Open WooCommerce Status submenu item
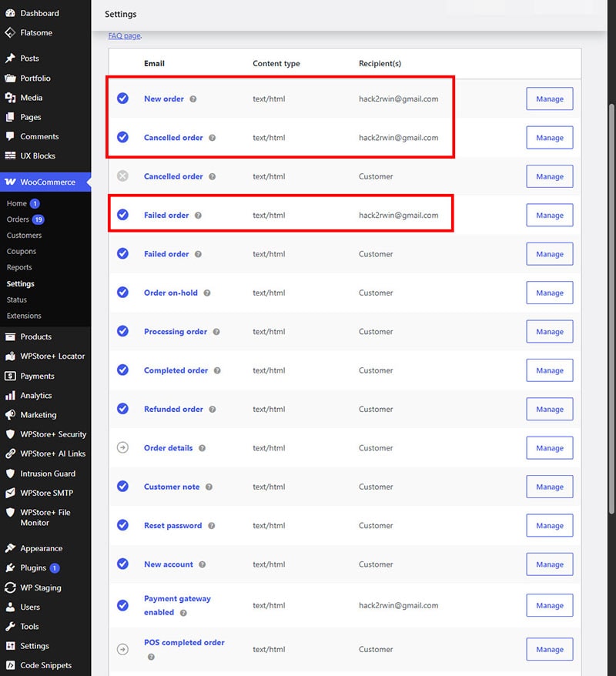 pos(17,300)
